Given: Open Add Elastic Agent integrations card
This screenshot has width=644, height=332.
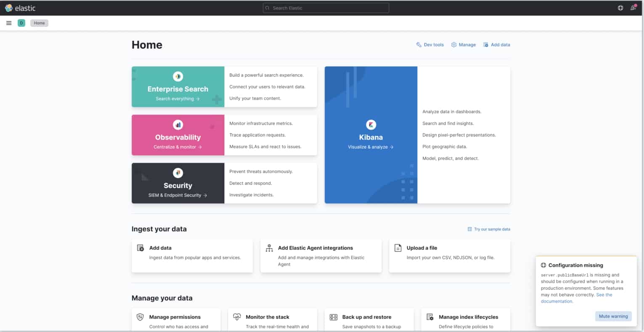Looking at the screenshot, I should pos(321,256).
